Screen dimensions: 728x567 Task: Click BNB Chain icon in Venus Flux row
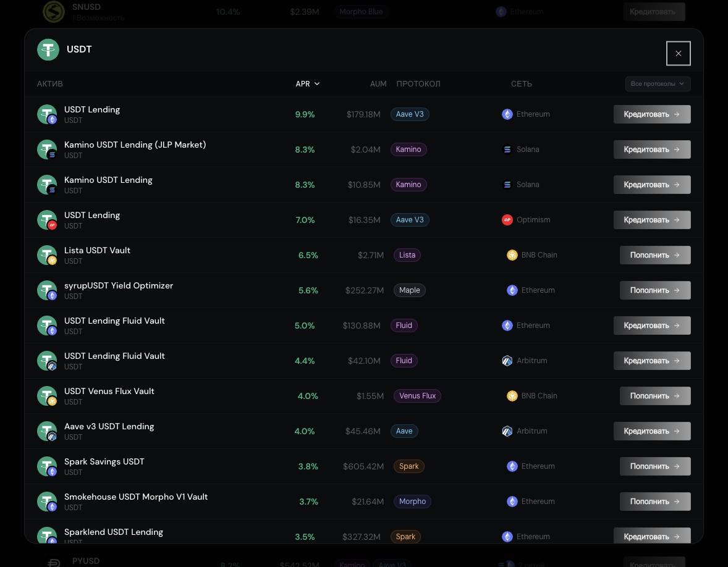tap(512, 396)
